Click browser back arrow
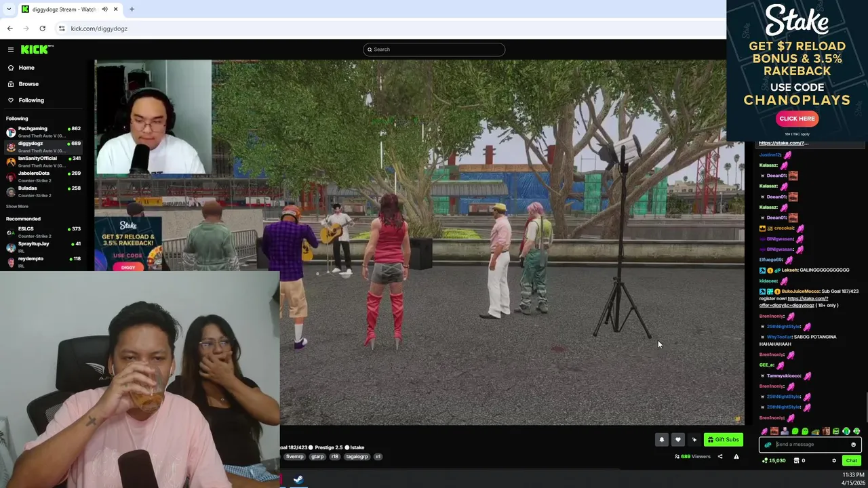Screen dimensions: 868x488 coord(9,28)
